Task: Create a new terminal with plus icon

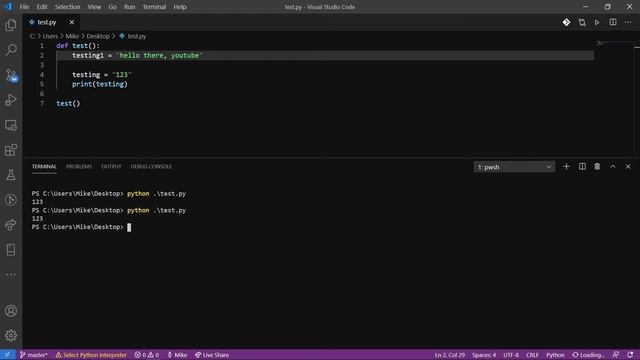Action: (566, 167)
